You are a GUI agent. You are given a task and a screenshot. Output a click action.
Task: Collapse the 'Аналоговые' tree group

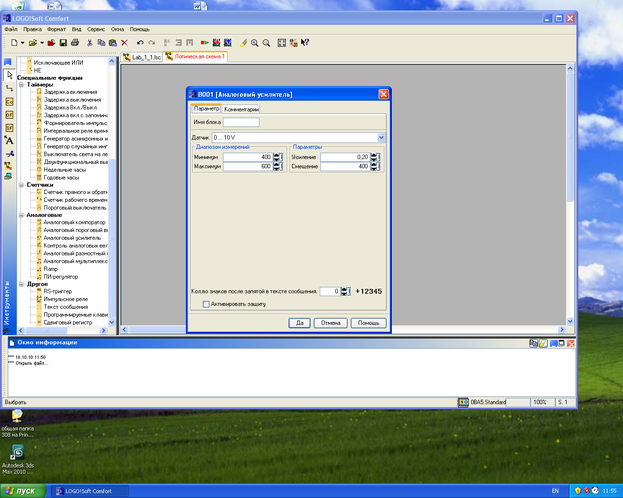pos(21,214)
